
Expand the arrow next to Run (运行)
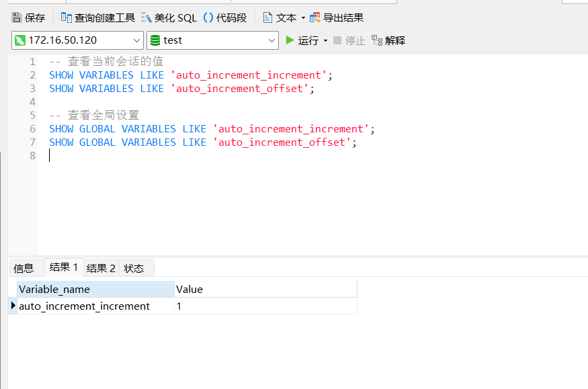(x=325, y=40)
